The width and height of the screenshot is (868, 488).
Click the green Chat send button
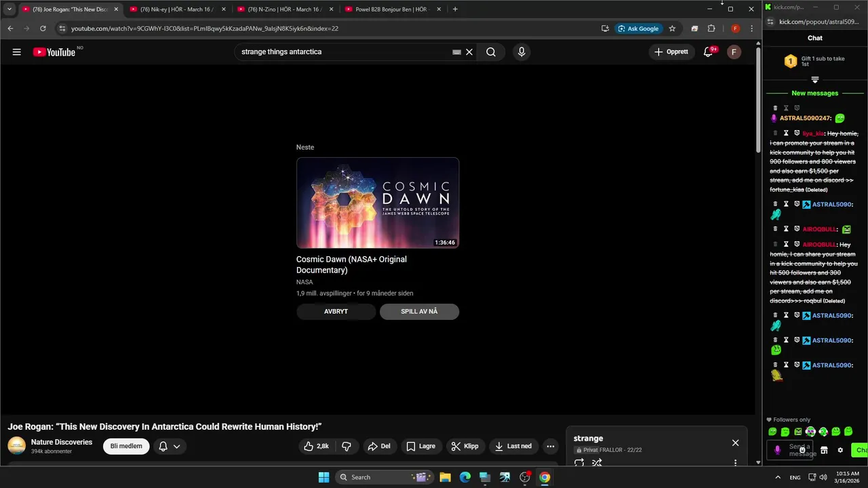(860, 450)
